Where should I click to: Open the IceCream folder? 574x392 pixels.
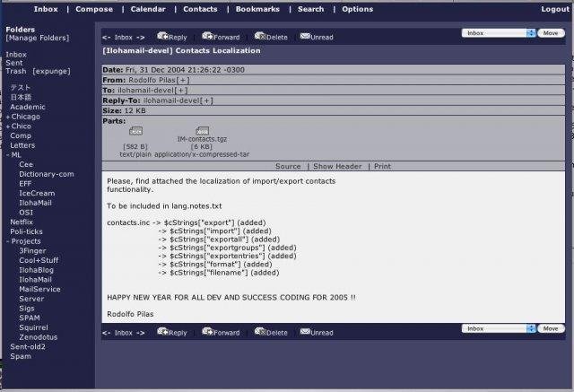click(x=37, y=193)
